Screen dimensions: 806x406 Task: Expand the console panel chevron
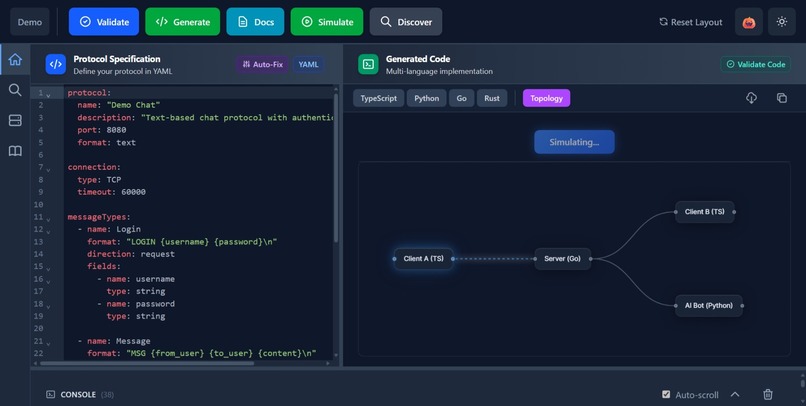(x=735, y=394)
